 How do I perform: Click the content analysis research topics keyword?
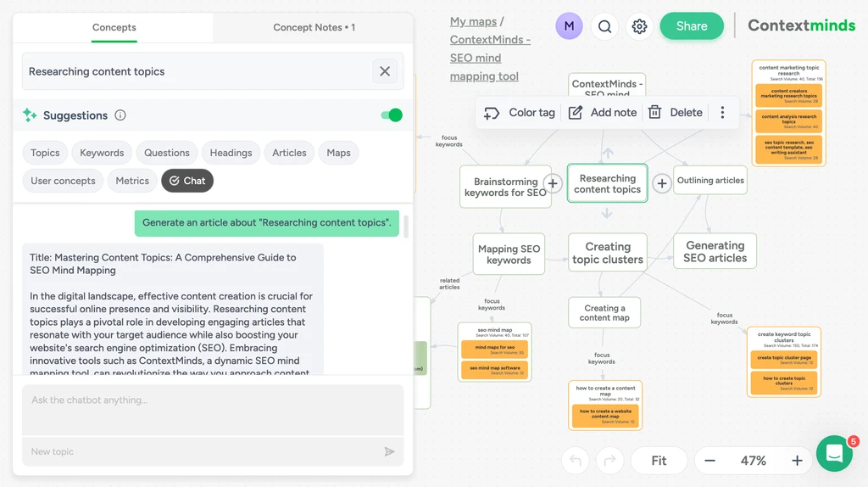coord(789,121)
